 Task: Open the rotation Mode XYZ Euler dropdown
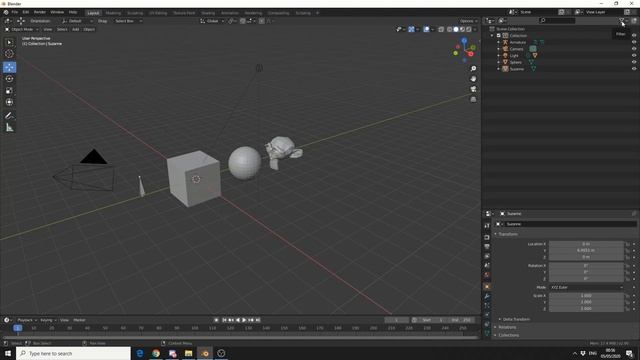tap(586, 287)
